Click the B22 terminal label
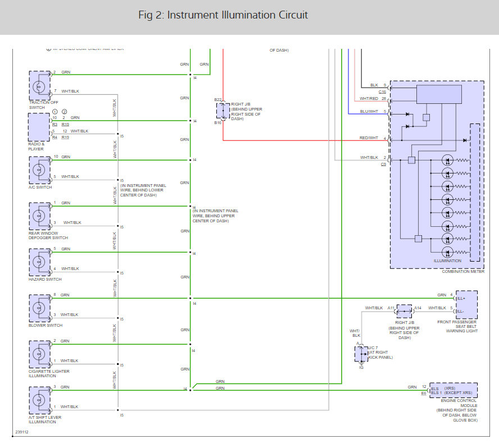The image size is (499, 448). coord(217,99)
